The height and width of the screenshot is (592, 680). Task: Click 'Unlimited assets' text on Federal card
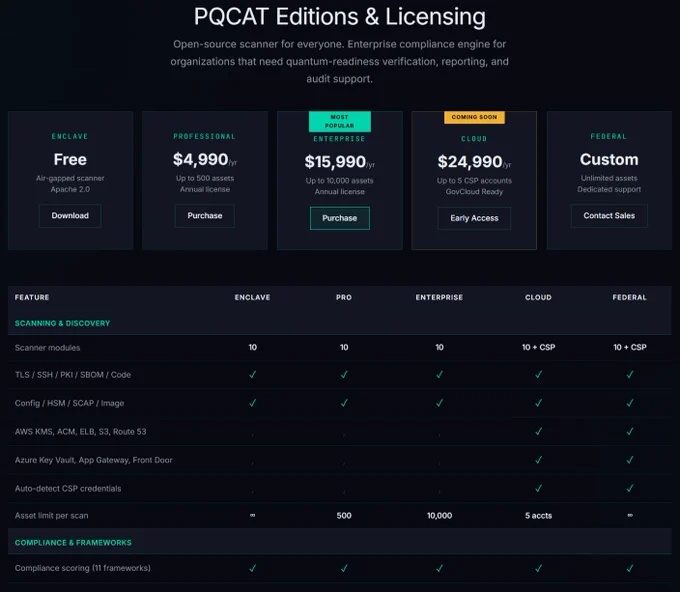609,178
